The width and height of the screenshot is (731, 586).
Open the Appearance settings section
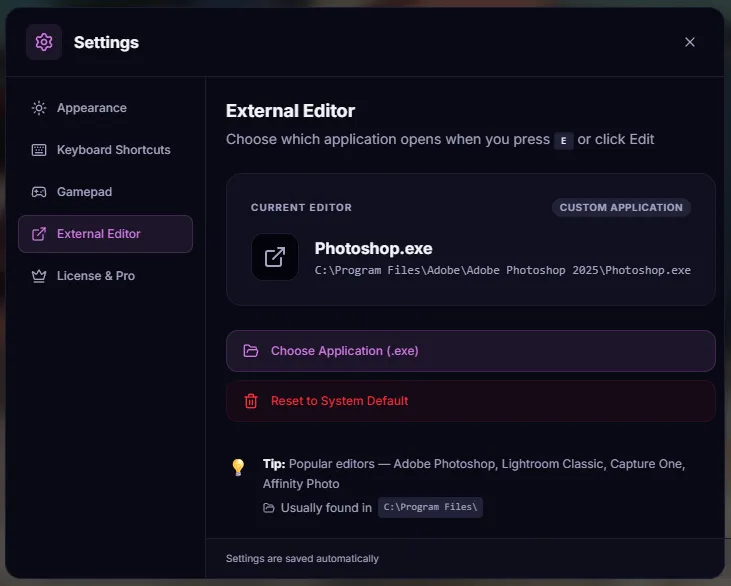pos(105,108)
